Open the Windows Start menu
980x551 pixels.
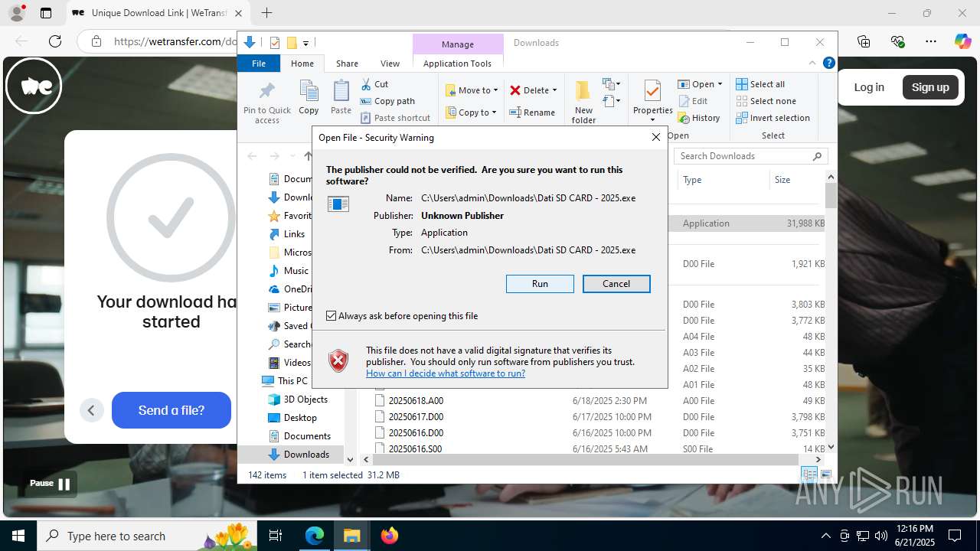coord(18,536)
